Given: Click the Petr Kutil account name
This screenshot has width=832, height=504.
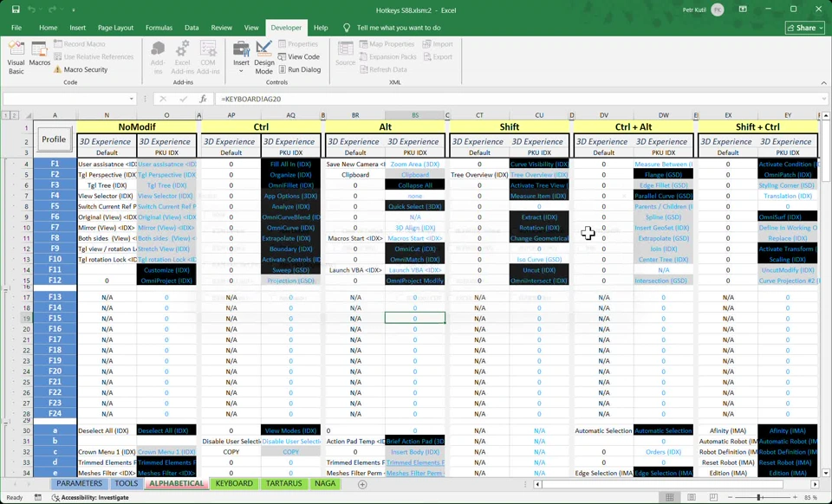Looking at the screenshot, I should pos(693,10).
